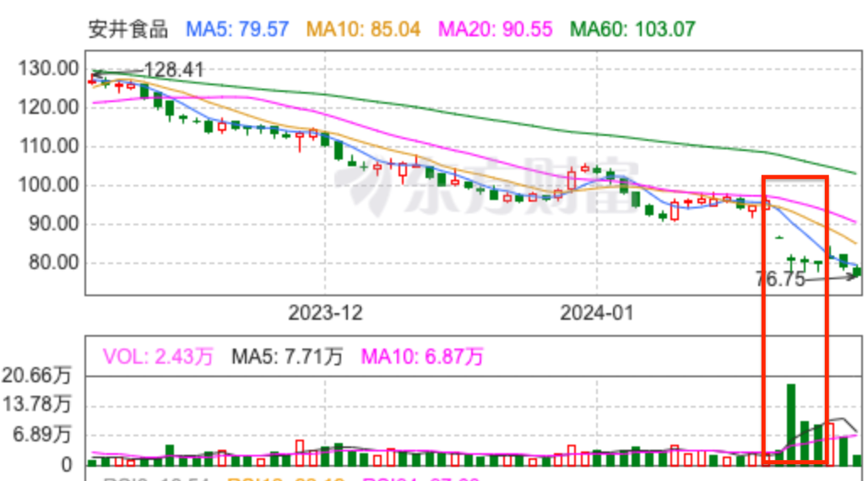
Task: Click the 100.00 price axis label
Action: click(x=49, y=185)
